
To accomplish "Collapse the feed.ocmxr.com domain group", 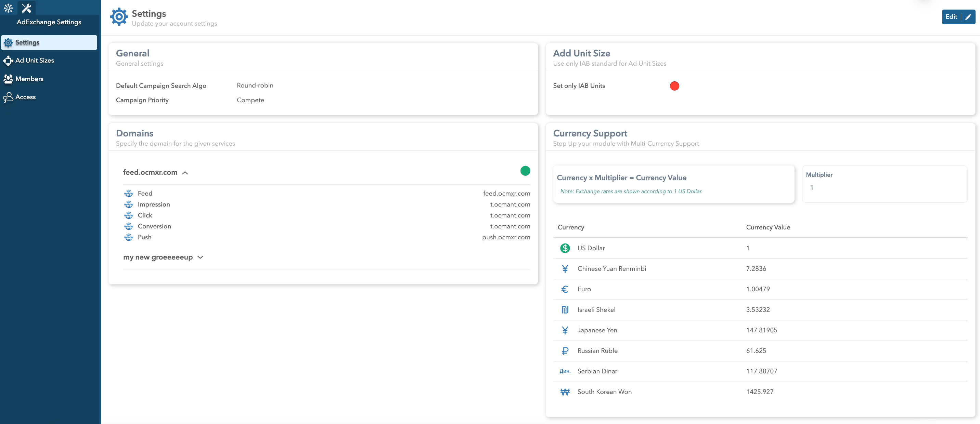I will [185, 173].
